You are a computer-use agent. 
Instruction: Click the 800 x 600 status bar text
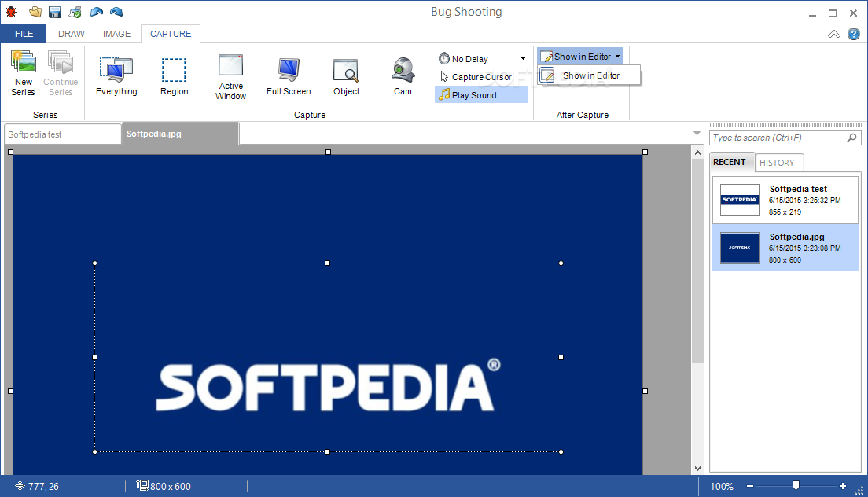point(171,487)
